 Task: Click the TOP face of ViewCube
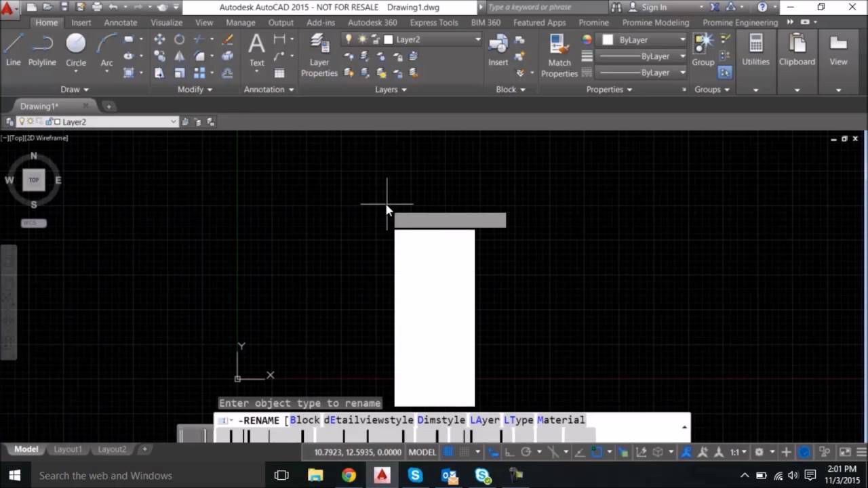(x=34, y=180)
